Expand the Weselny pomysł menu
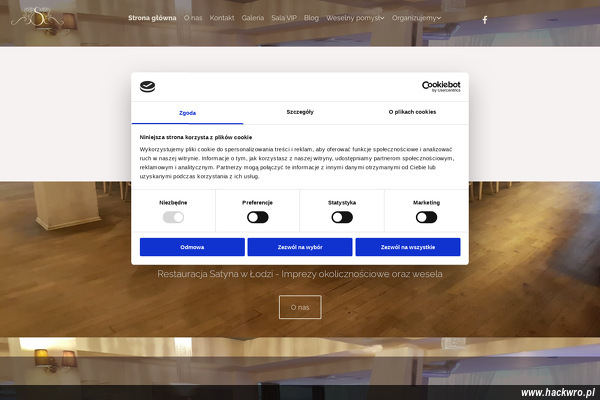The height and width of the screenshot is (400, 600). coord(355,18)
